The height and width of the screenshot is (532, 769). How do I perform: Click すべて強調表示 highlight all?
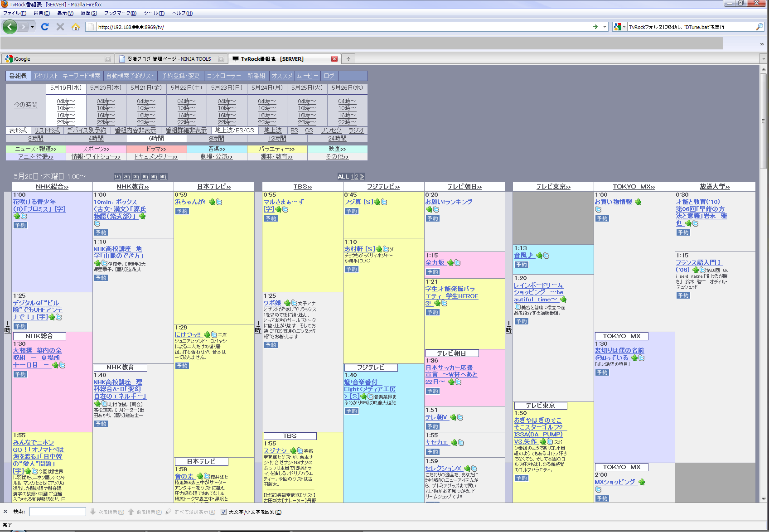click(190, 512)
